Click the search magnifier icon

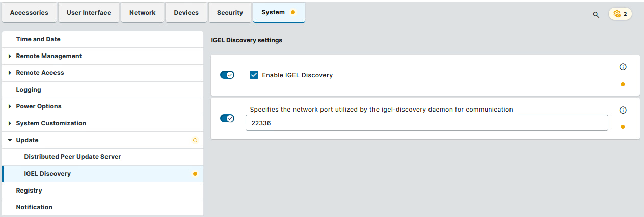pyautogui.click(x=596, y=14)
